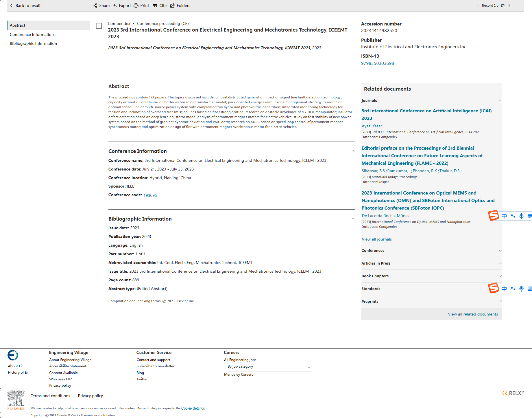Open Terms and conditions link

tap(50, 396)
